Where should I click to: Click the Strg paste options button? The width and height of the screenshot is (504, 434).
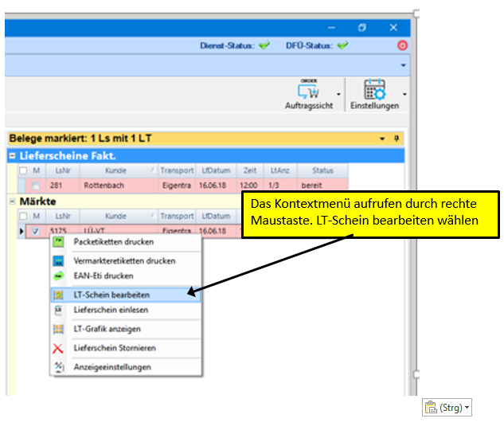446,408
